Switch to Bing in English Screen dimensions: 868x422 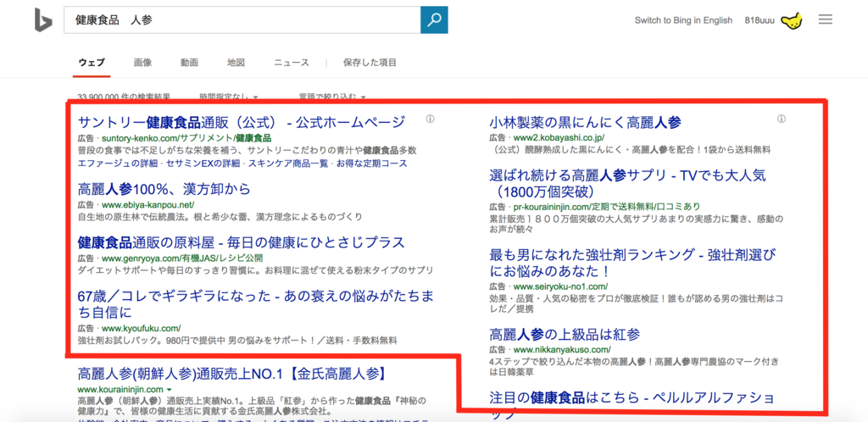click(683, 19)
